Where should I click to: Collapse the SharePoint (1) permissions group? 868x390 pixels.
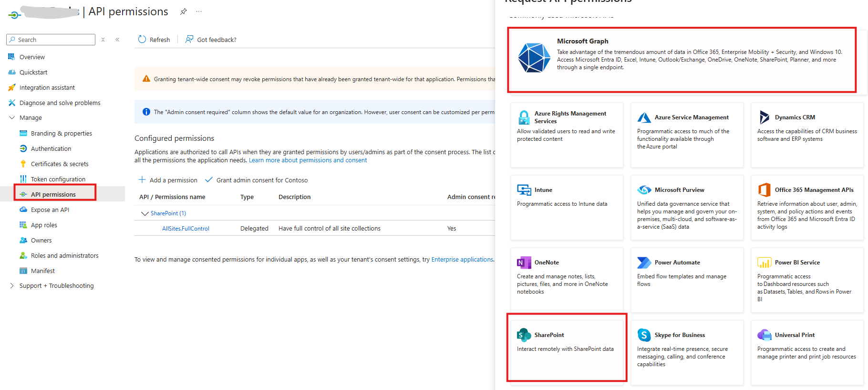[x=145, y=213]
